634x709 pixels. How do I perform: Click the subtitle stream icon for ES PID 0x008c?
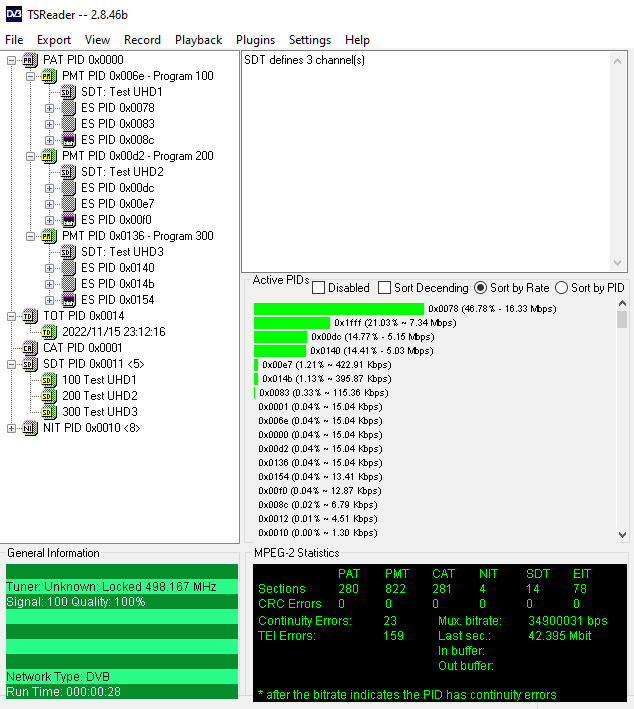(68, 140)
